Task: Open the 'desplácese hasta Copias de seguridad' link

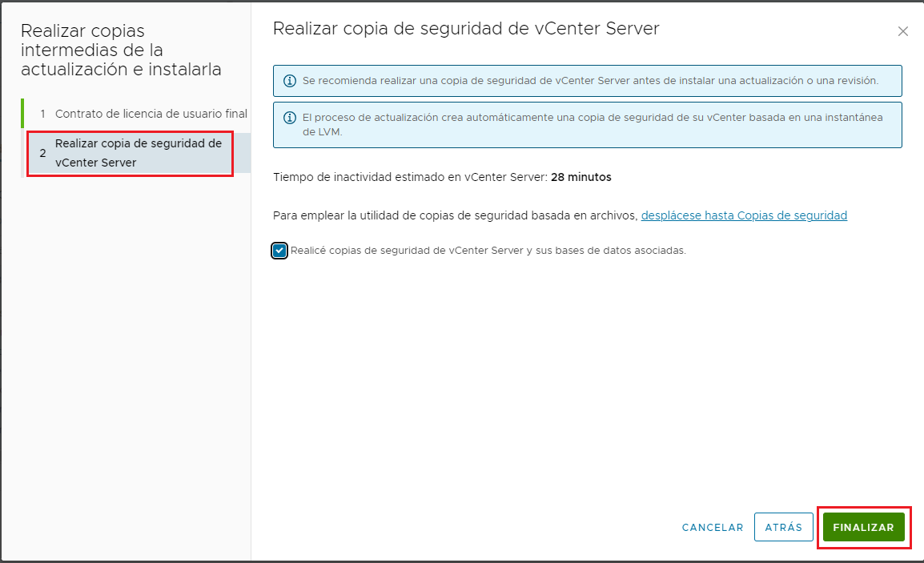Action: pos(744,215)
